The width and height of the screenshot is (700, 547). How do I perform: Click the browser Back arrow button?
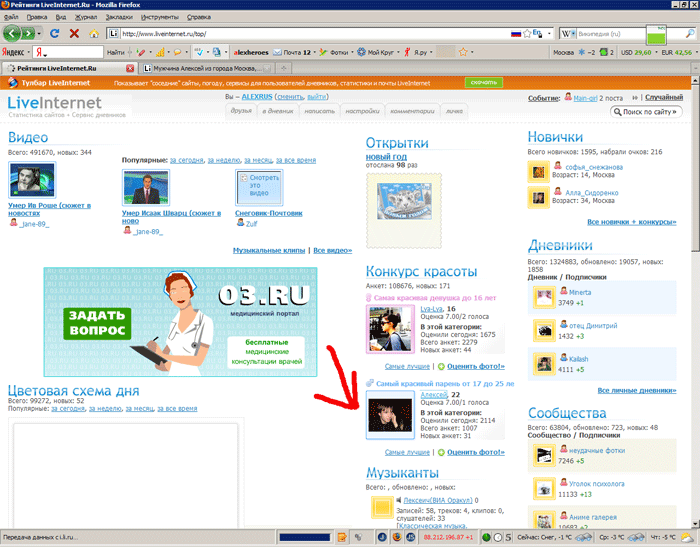click(x=12, y=33)
